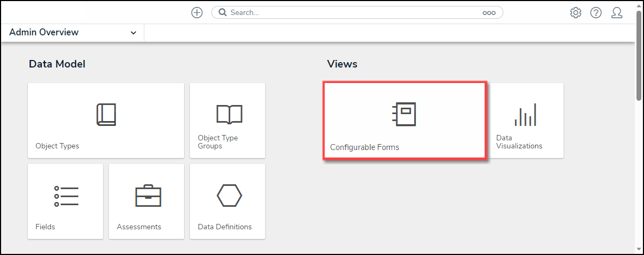Viewport: 644px width, 255px height.
Task: Click the Data Visualizations bar chart icon
Action: 525,115
